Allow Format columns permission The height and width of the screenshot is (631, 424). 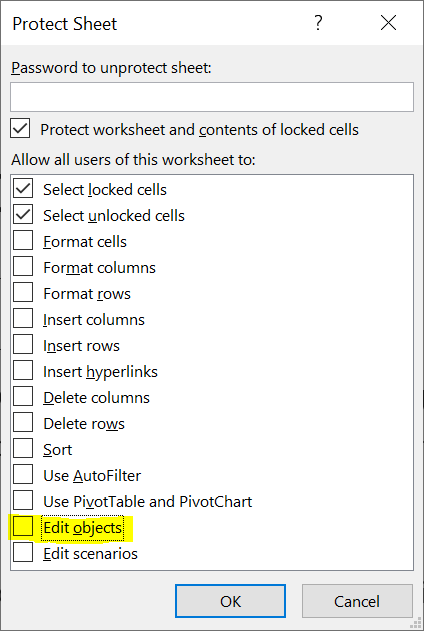point(23,267)
